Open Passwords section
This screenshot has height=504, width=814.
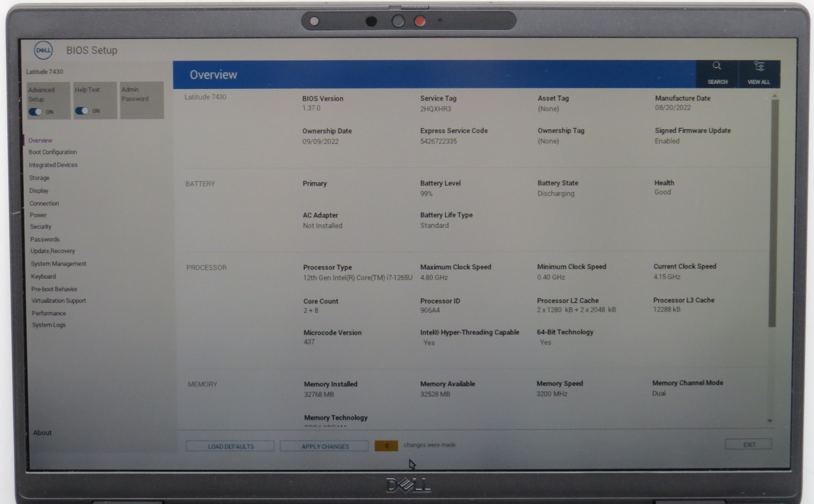(45, 240)
